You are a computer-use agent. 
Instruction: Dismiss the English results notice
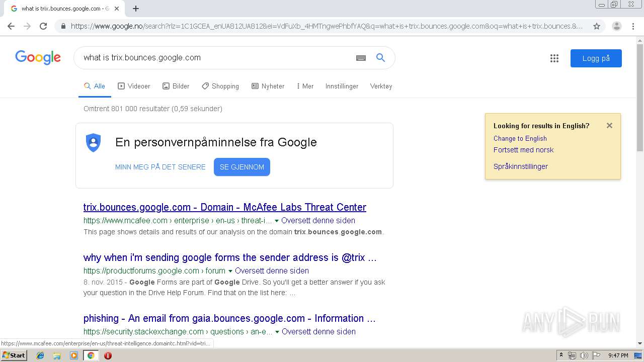609,126
